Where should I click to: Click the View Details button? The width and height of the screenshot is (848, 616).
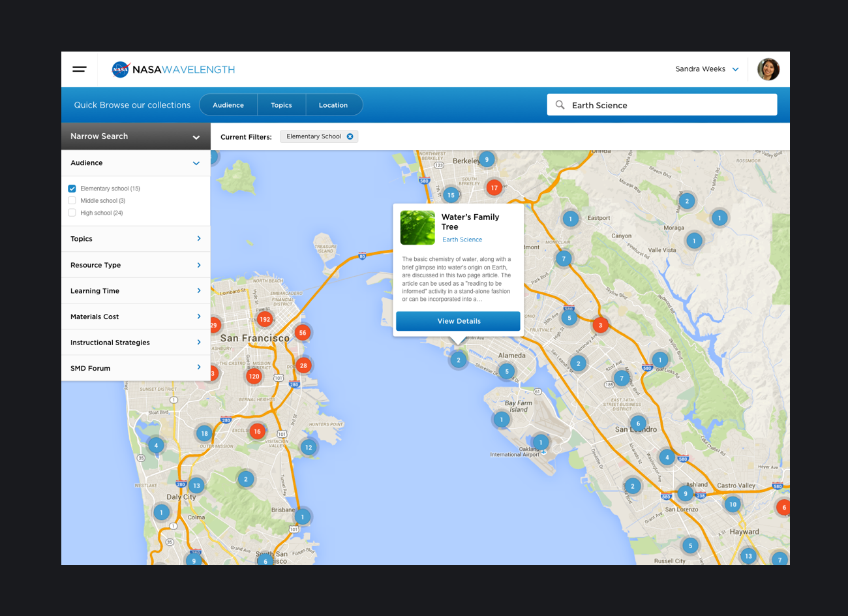[458, 321]
